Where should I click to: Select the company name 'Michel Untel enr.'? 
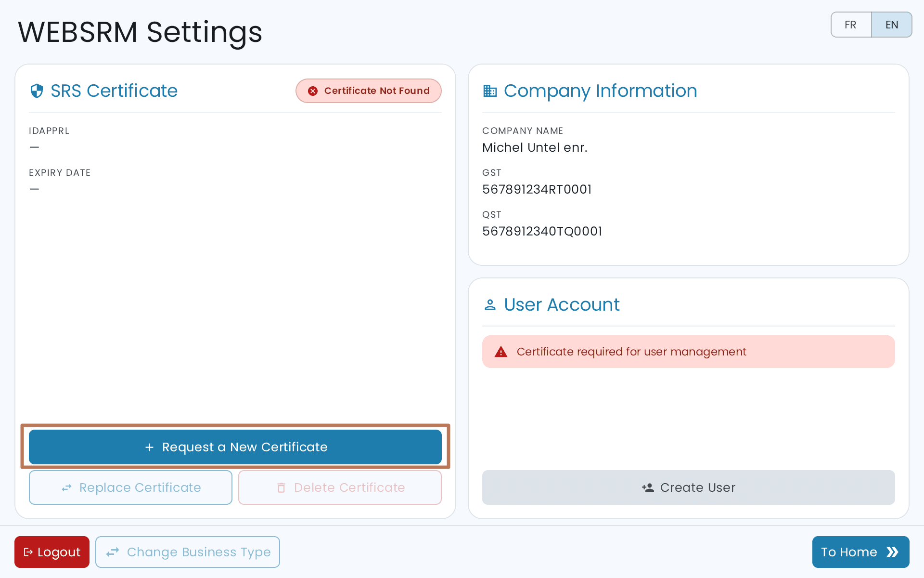pos(535,147)
